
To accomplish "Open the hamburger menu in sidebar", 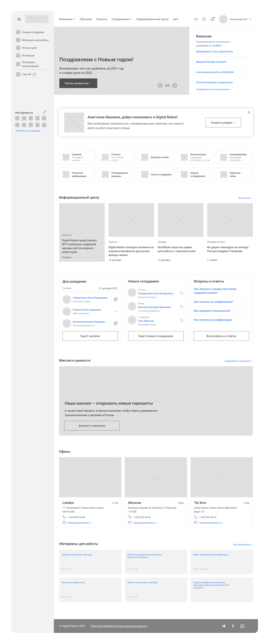I will click(19, 19).
